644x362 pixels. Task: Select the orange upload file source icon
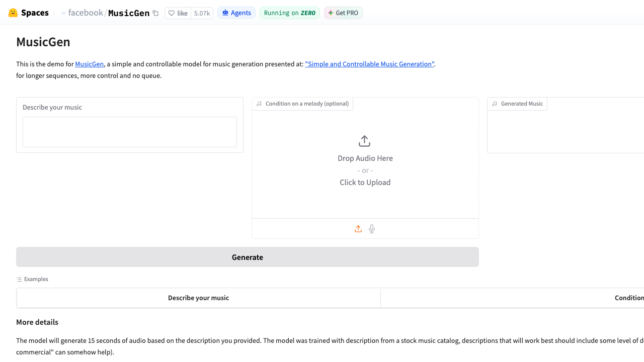358,229
